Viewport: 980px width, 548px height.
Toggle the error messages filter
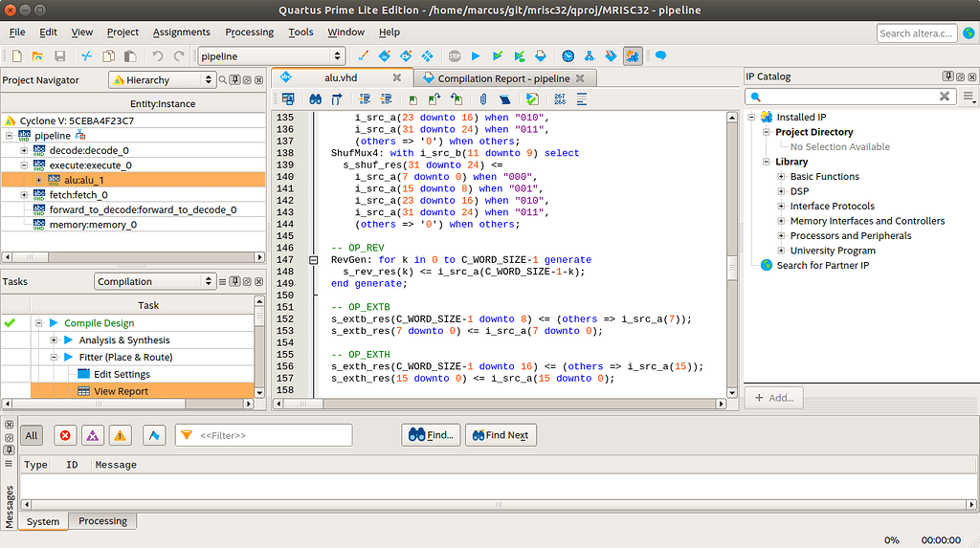pos(65,435)
